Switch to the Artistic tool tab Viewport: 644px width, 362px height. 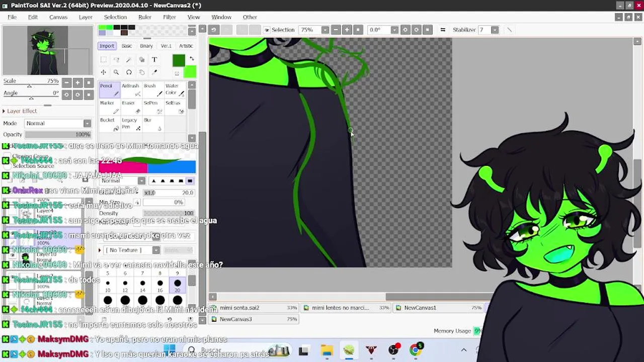click(x=186, y=46)
